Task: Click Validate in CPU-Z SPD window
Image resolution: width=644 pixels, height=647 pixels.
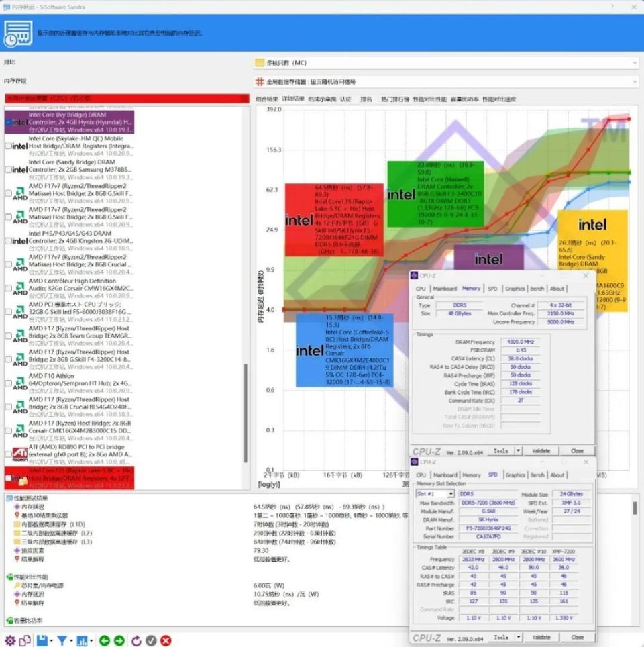Action: [541, 638]
